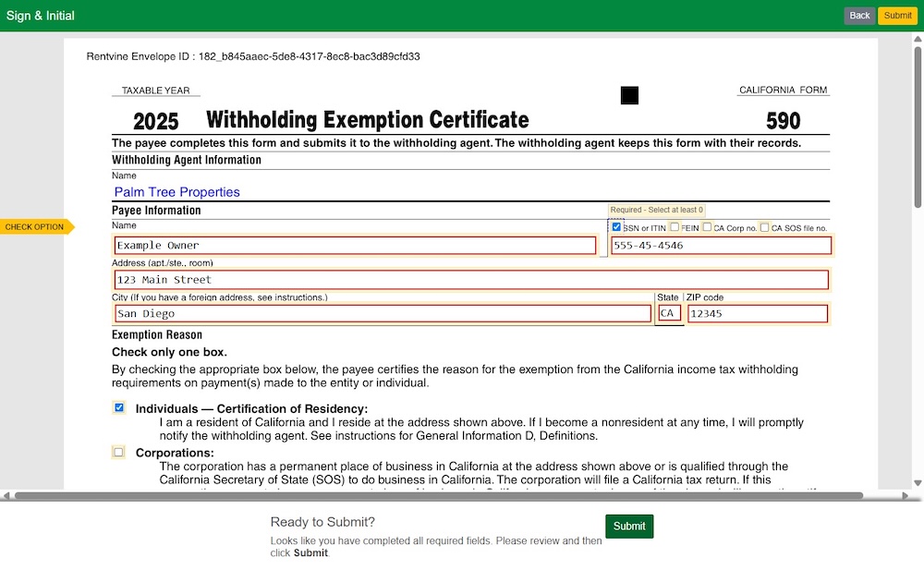Click the Check only one box. instruction
This screenshot has width=924, height=582.
[x=169, y=352]
